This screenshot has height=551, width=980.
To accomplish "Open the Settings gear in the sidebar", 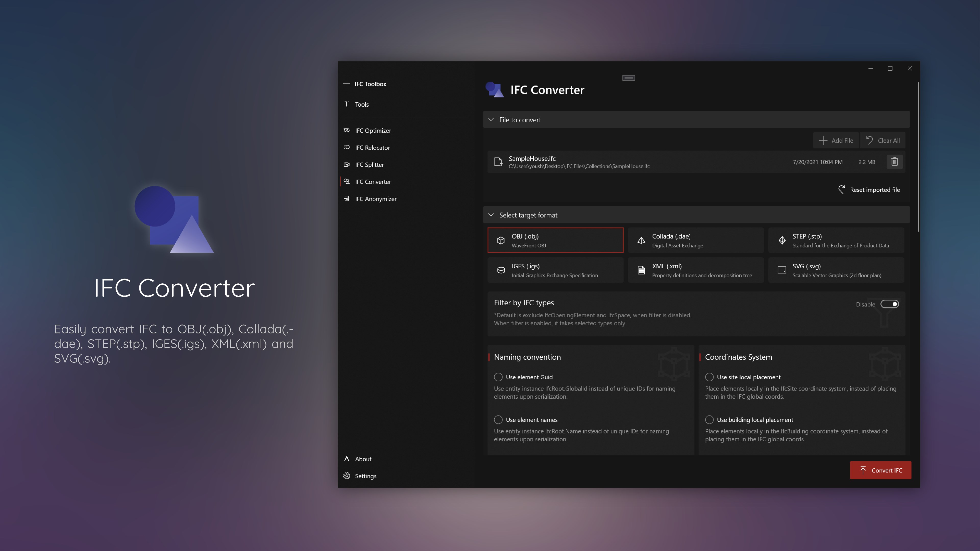I will click(x=347, y=476).
